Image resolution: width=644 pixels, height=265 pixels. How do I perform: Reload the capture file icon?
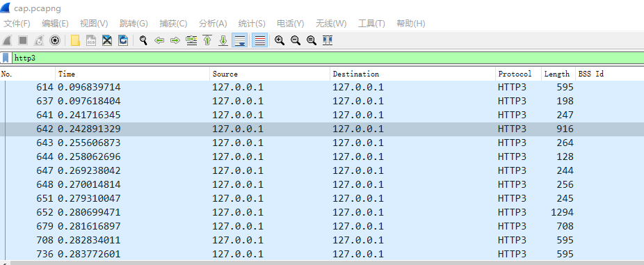coord(123,40)
